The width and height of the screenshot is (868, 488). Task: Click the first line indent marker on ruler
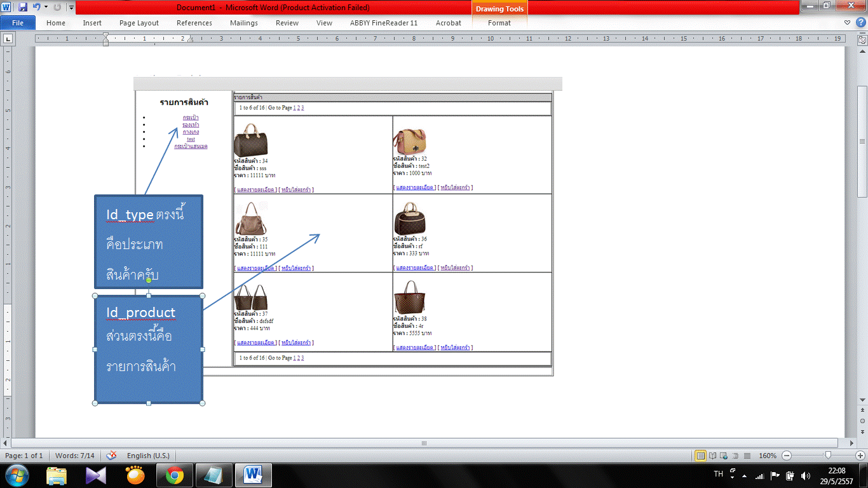coord(105,36)
